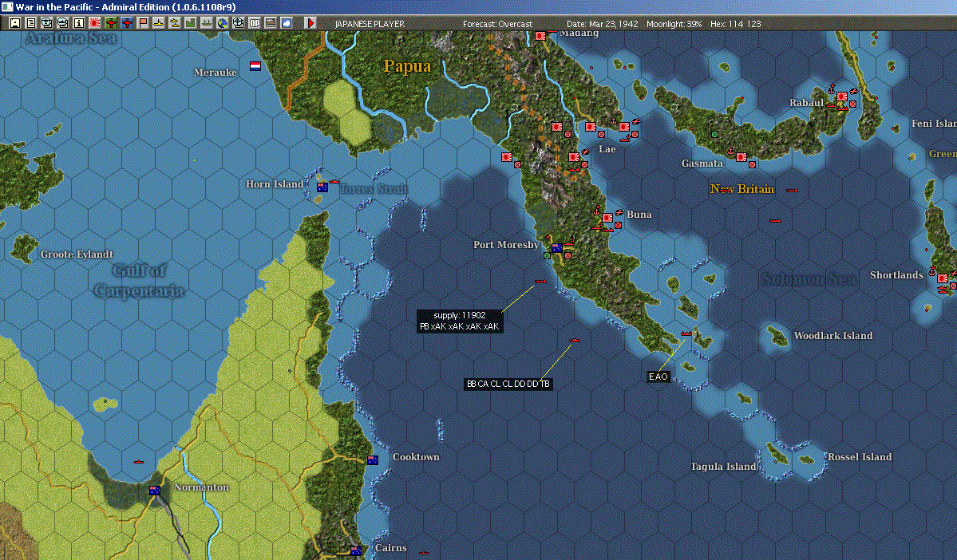
Task: Click the fourth toolbar icon with aircraft monitor
Action: click(63, 23)
